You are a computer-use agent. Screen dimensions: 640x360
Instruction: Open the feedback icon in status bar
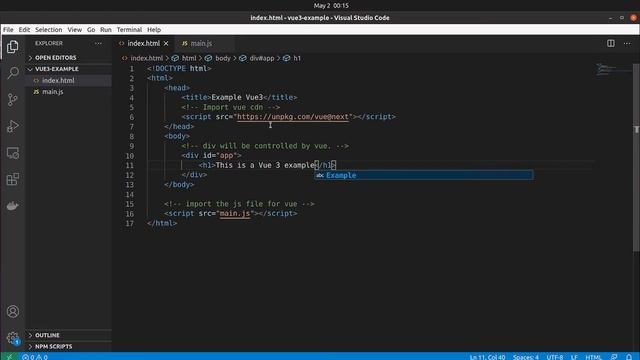click(x=614, y=357)
